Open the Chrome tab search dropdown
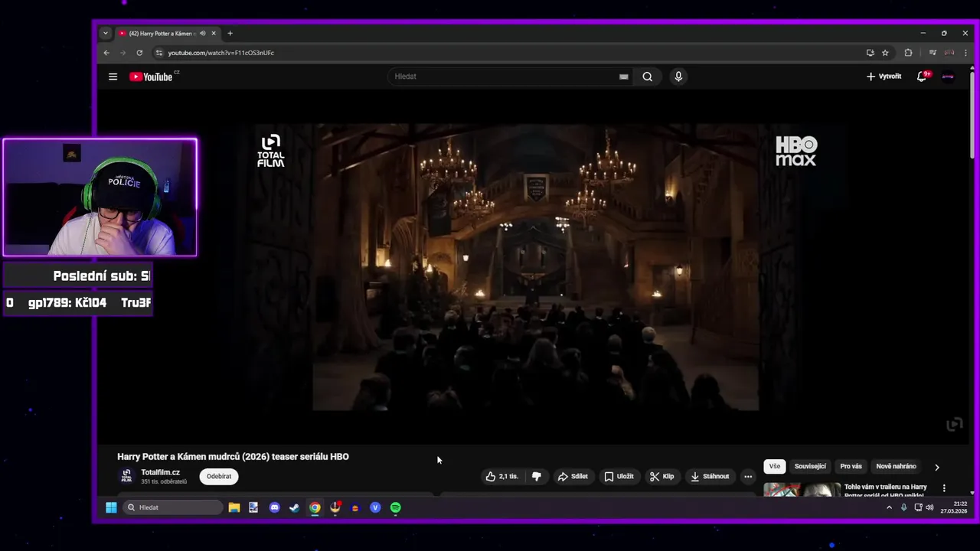Image resolution: width=980 pixels, height=551 pixels. point(106,33)
